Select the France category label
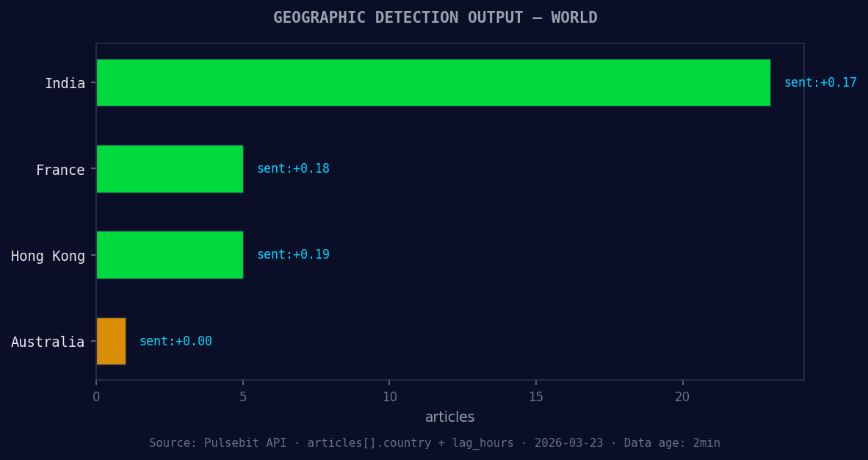Screen dimensions: 868x460 coord(61,170)
